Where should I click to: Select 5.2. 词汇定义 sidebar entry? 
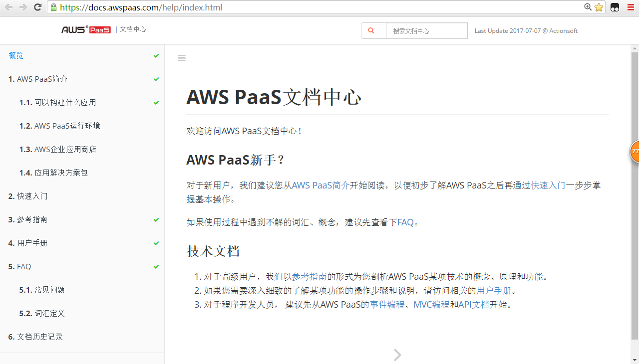[x=42, y=313]
